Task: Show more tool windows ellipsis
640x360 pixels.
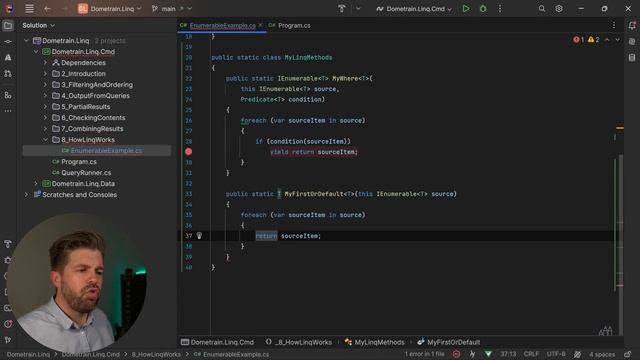Action: coord(8,111)
